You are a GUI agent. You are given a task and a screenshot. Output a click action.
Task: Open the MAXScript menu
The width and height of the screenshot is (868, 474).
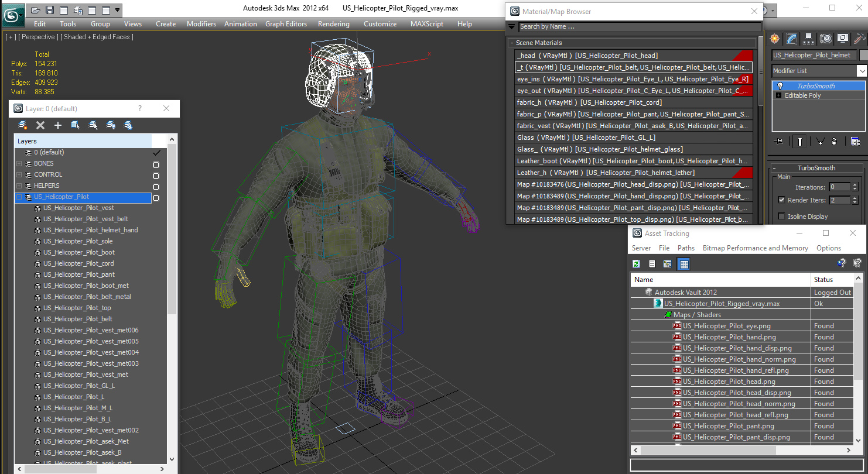pyautogui.click(x=427, y=24)
